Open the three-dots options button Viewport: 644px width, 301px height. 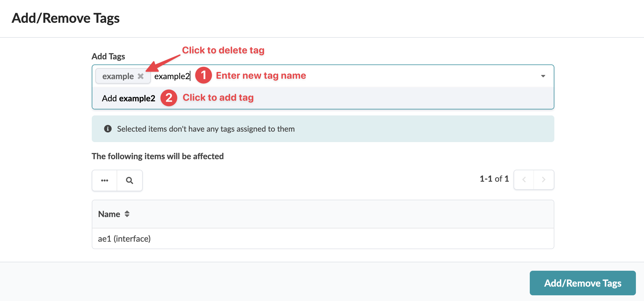pos(105,180)
